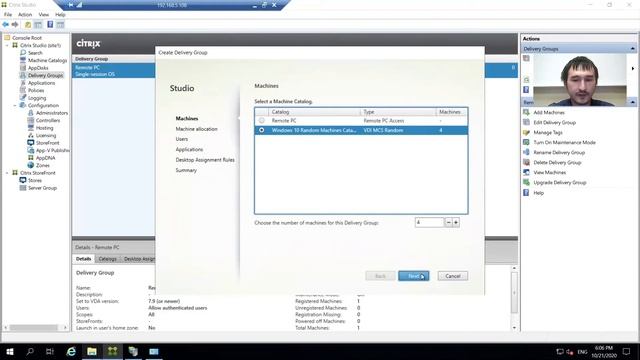Click the Help icon in Actions pane
Screen dimensions: 640x360
click(526, 192)
